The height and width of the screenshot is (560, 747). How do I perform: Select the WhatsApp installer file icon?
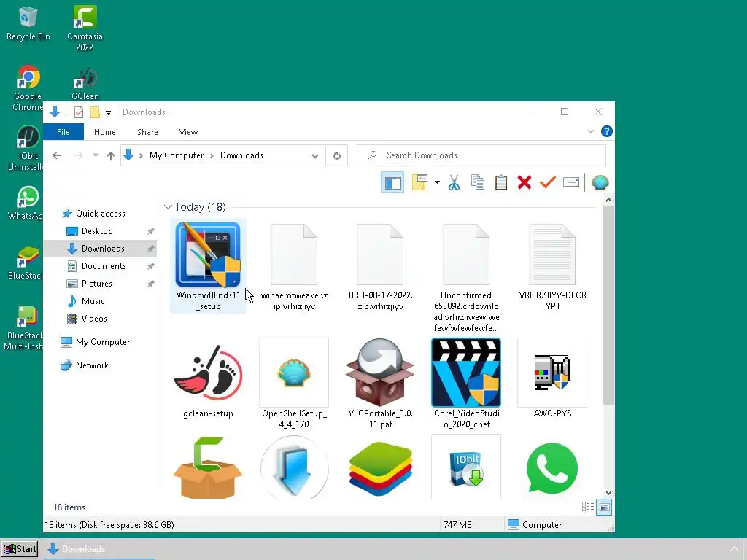[x=552, y=467]
